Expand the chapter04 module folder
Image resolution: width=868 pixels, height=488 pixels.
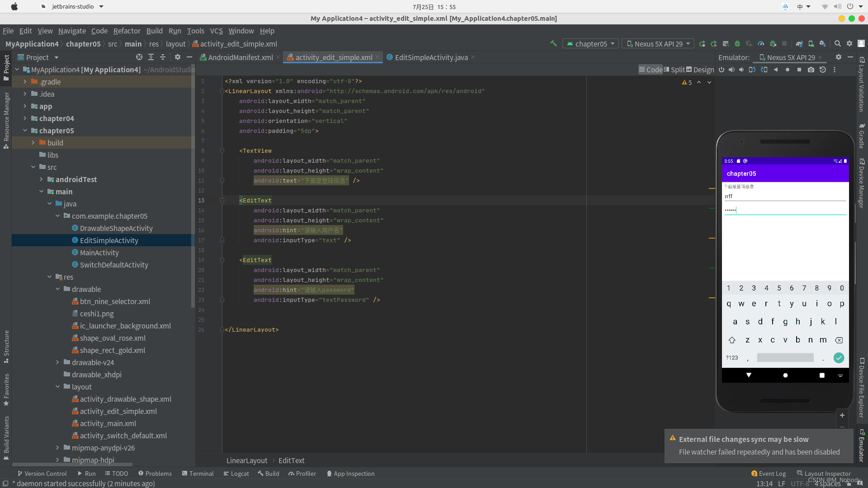tap(25, 118)
